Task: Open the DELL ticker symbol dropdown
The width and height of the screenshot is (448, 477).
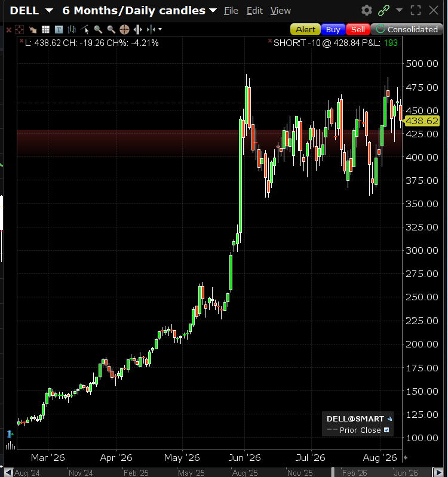Action: point(49,11)
